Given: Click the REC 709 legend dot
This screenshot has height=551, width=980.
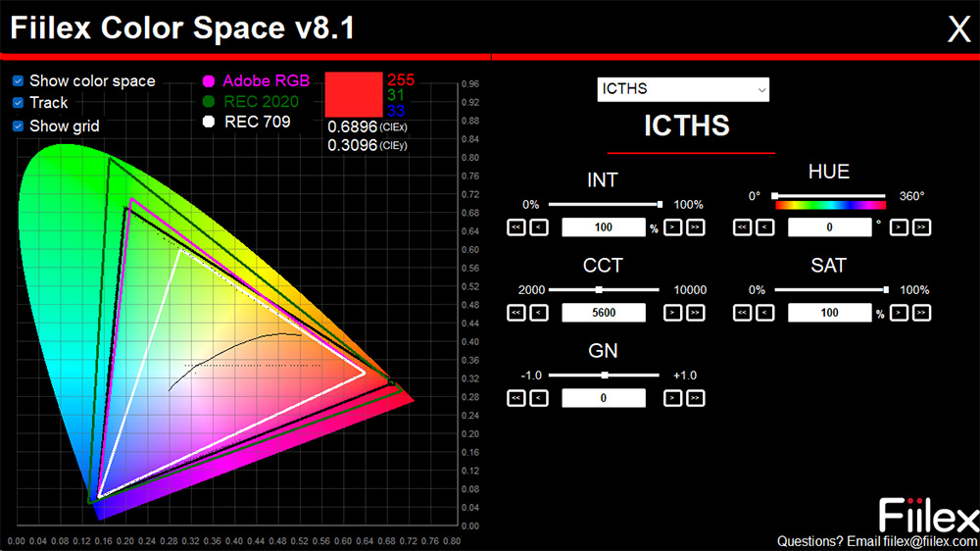Looking at the screenshot, I should (x=209, y=122).
